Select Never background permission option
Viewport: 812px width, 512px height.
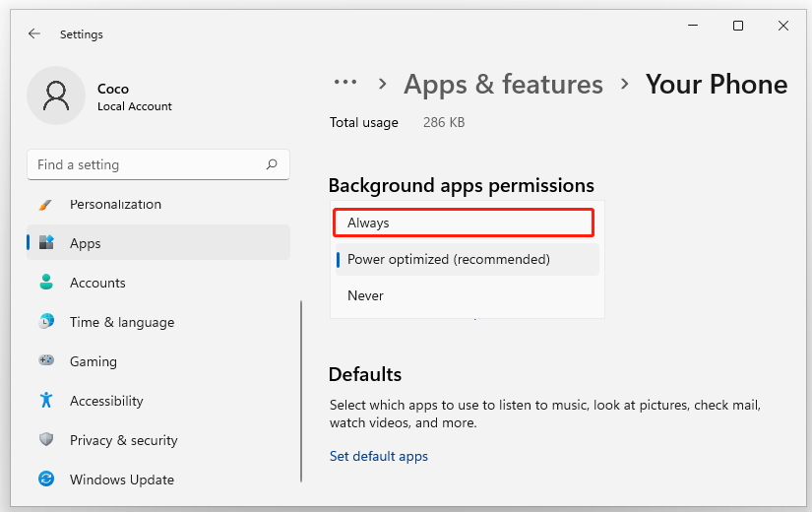(x=468, y=295)
